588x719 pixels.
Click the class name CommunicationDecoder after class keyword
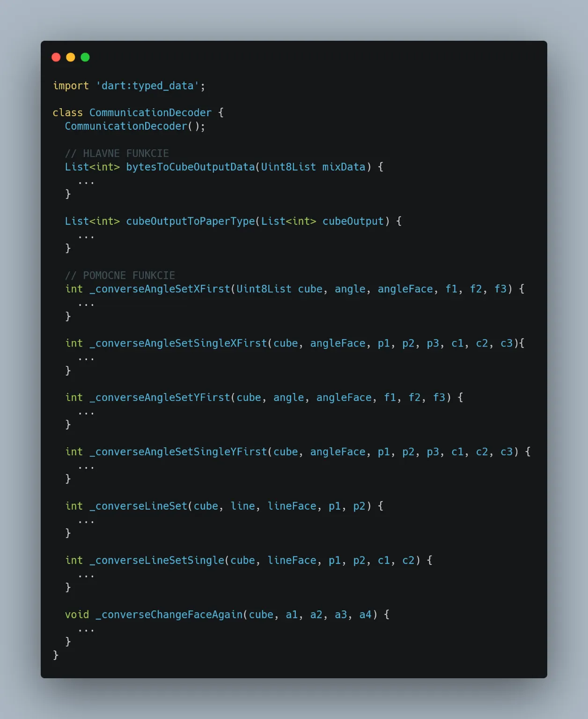(x=150, y=113)
